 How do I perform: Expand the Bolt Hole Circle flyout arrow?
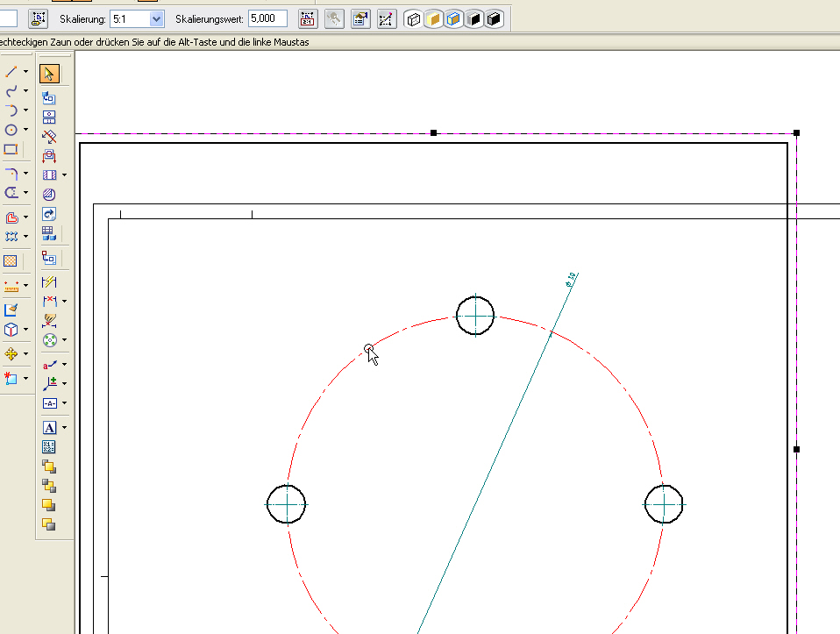click(64, 340)
